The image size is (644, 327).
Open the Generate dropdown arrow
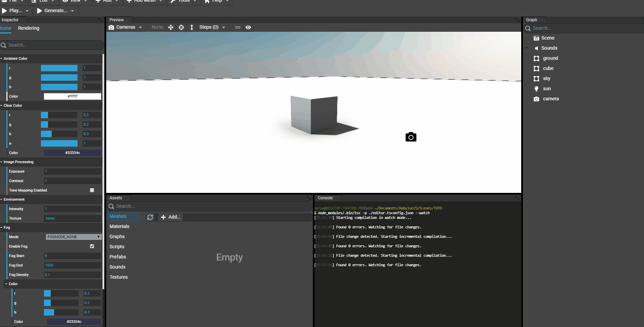pyautogui.click(x=72, y=11)
